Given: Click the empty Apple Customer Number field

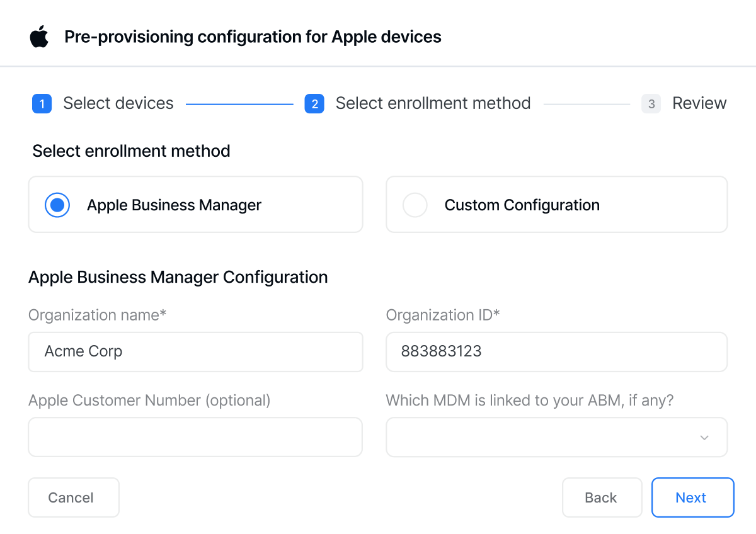Looking at the screenshot, I should [x=195, y=437].
